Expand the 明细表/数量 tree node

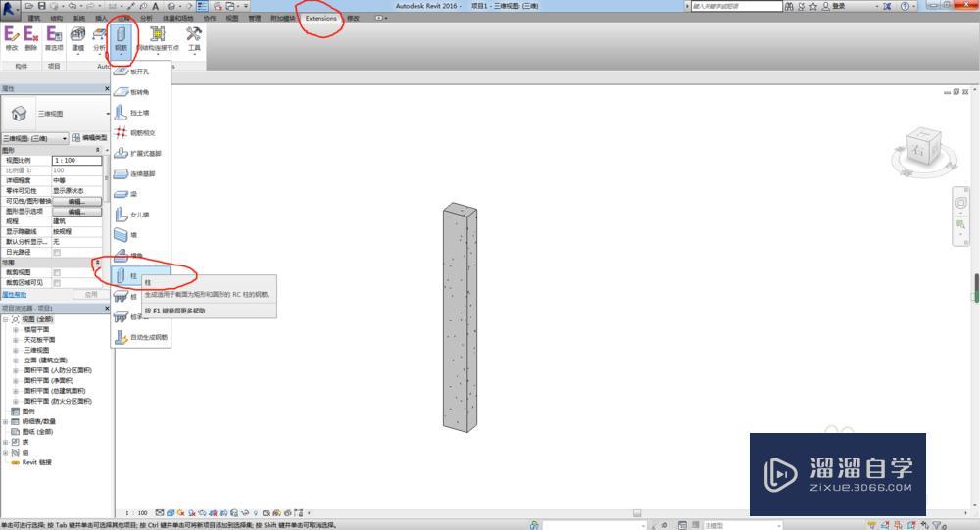[x=6, y=421]
